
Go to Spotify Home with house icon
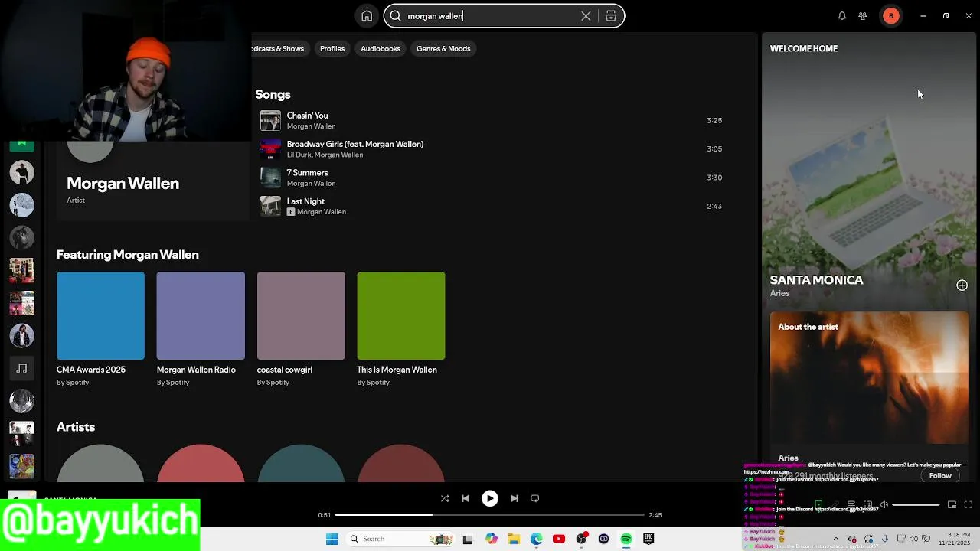pyautogui.click(x=367, y=16)
